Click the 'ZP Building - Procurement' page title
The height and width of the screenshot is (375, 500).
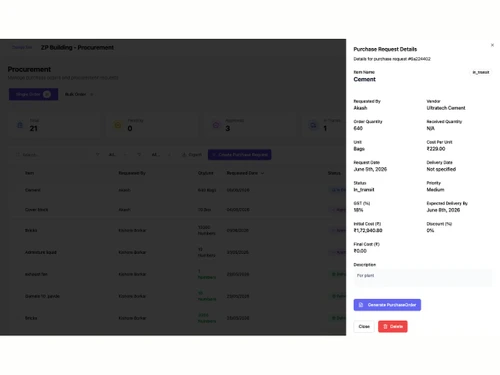pos(77,47)
